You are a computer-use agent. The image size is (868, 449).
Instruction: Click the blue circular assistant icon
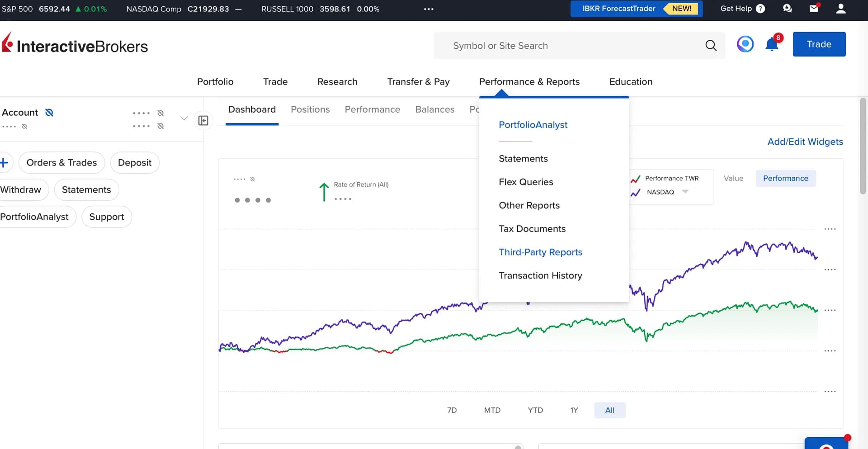tap(745, 44)
